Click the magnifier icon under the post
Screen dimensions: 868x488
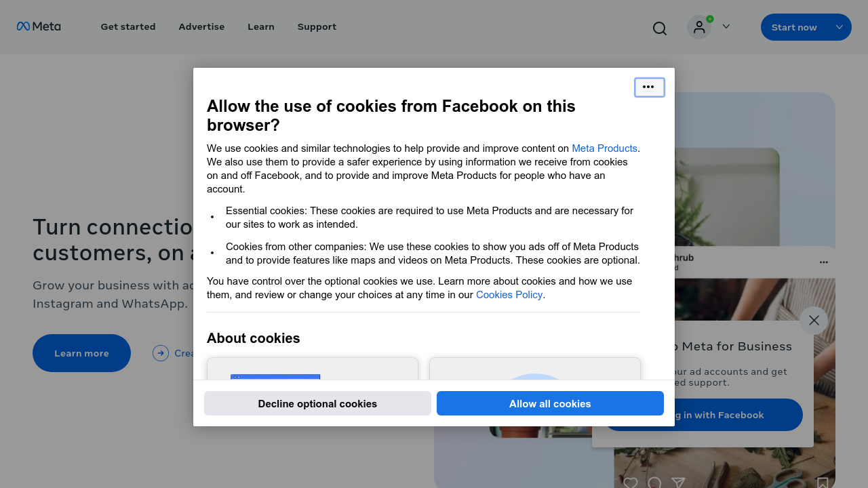point(654,482)
